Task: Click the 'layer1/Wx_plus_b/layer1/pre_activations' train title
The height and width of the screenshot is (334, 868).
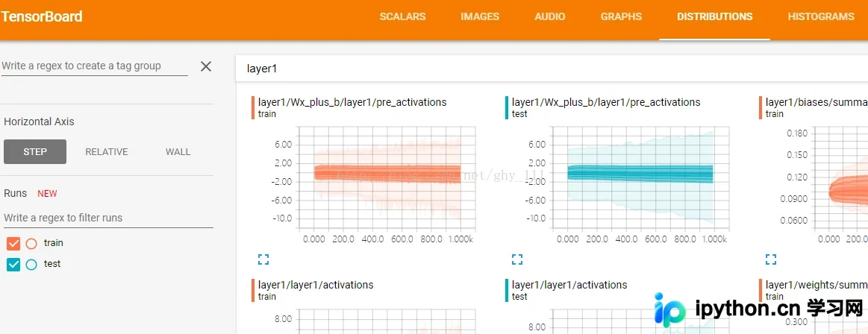Action: click(x=352, y=102)
